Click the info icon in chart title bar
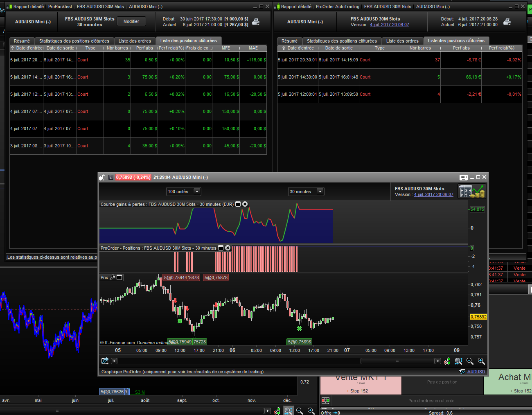This screenshot has width=532, height=415. 111,177
